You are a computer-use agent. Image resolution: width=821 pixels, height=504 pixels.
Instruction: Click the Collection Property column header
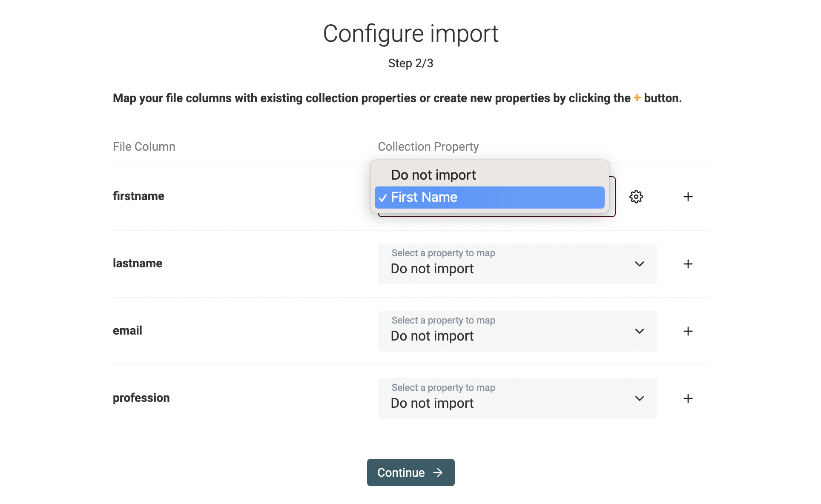[x=428, y=147]
